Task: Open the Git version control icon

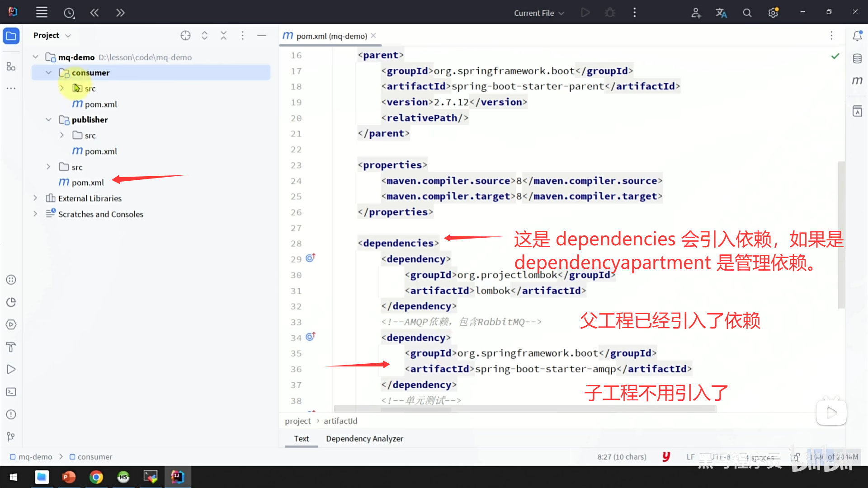Action: [x=11, y=436]
